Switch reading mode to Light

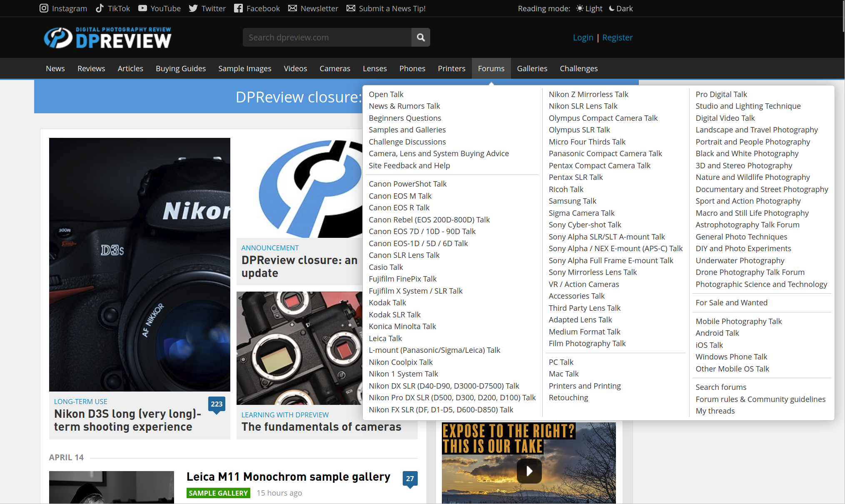[589, 8]
